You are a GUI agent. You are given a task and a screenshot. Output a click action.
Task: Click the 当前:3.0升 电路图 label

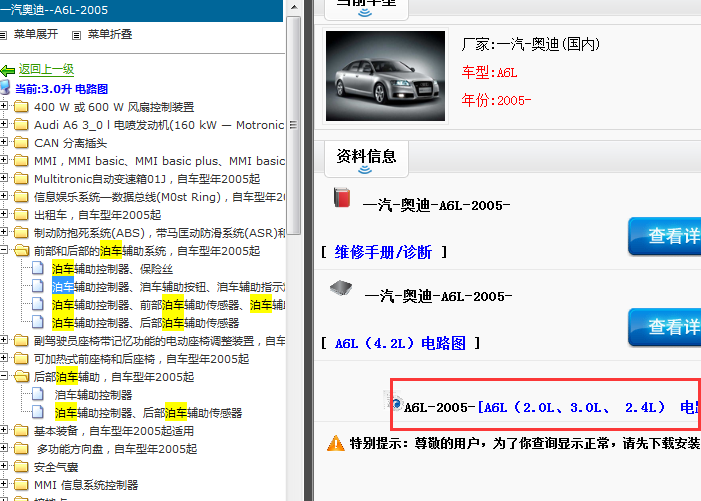click(62, 89)
